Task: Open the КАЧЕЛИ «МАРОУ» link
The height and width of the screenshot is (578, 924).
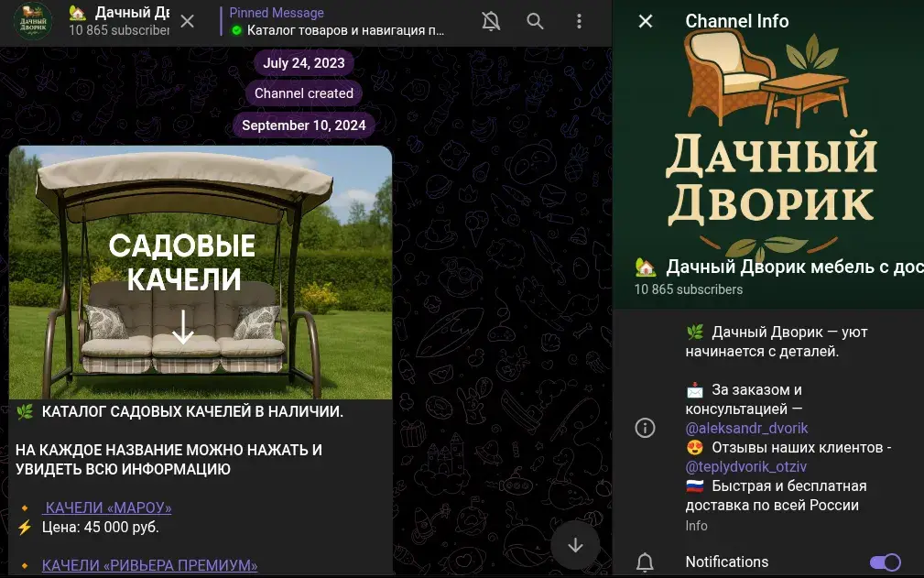Action: [x=107, y=507]
